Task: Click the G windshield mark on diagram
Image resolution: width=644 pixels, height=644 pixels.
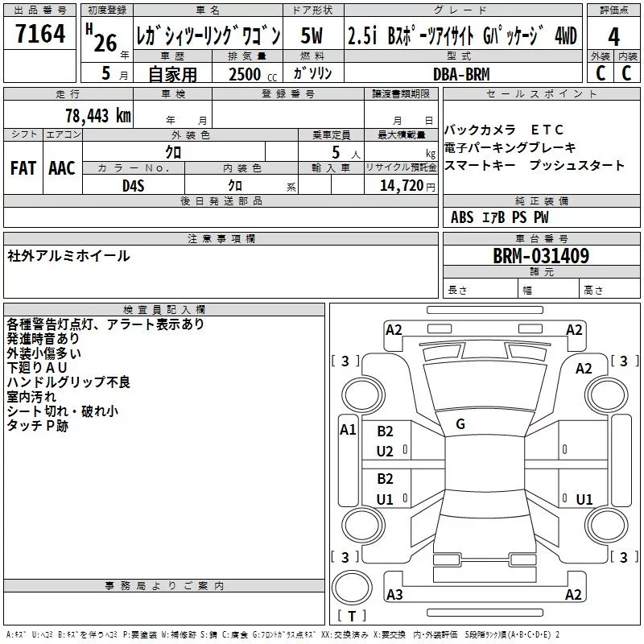Action: (x=460, y=424)
